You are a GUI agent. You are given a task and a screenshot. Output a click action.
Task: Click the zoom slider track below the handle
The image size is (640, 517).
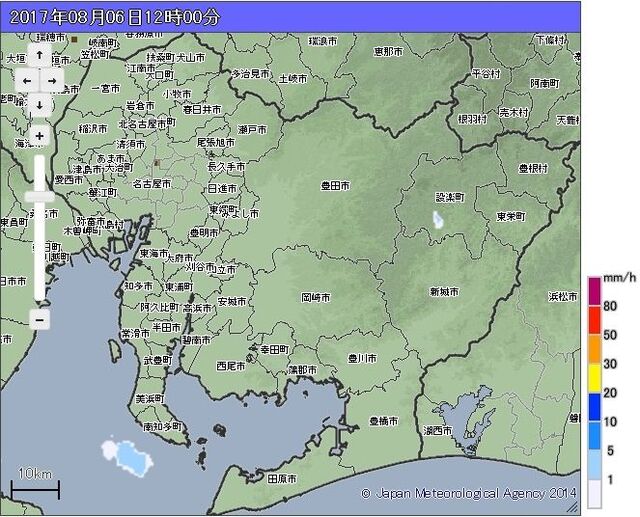(x=40, y=252)
